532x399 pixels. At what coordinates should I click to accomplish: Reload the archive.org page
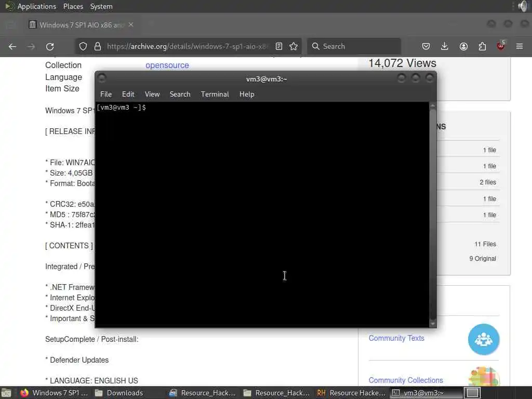(x=50, y=46)
